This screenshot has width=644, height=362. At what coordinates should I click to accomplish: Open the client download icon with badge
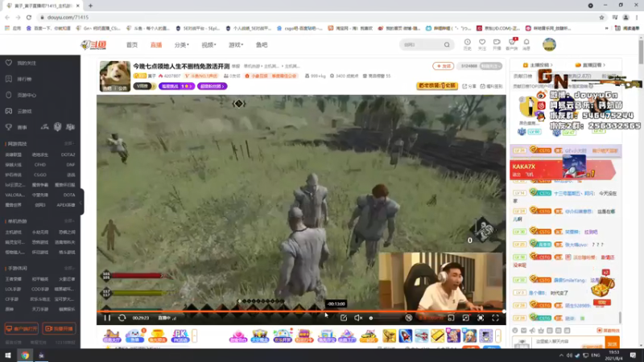[512, 44]
